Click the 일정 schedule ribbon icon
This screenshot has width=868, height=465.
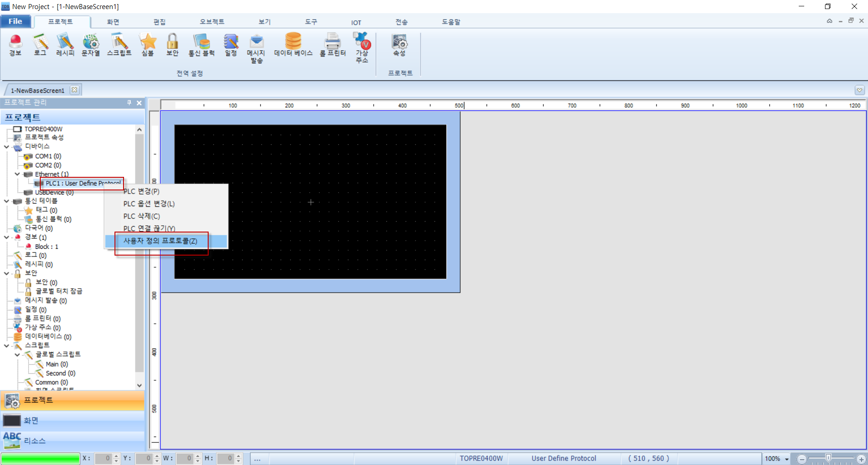231,45
